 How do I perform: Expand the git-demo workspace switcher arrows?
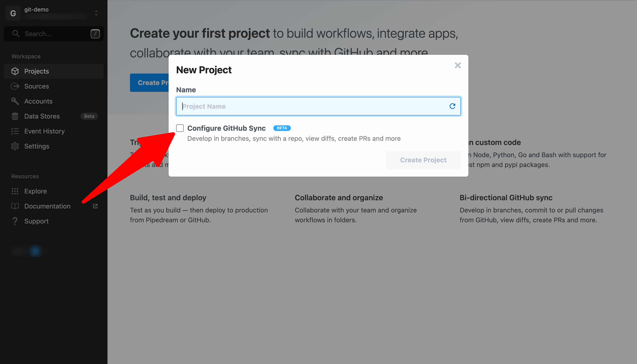pos(96,13)
